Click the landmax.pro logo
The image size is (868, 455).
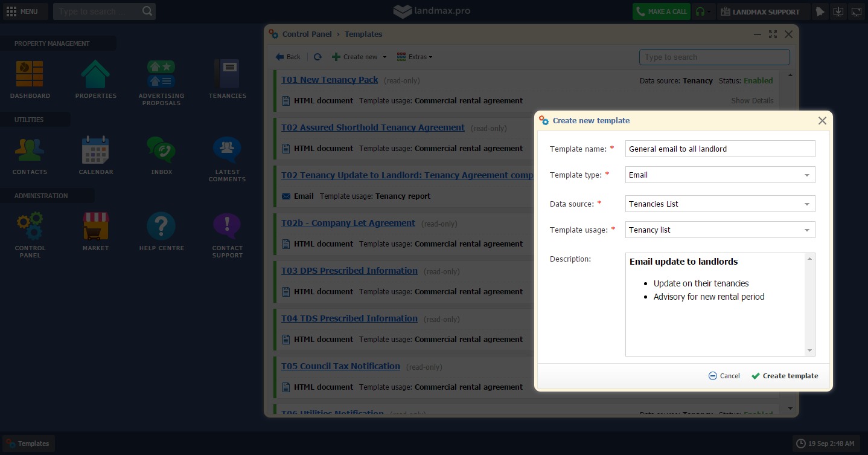coord(432,11)
